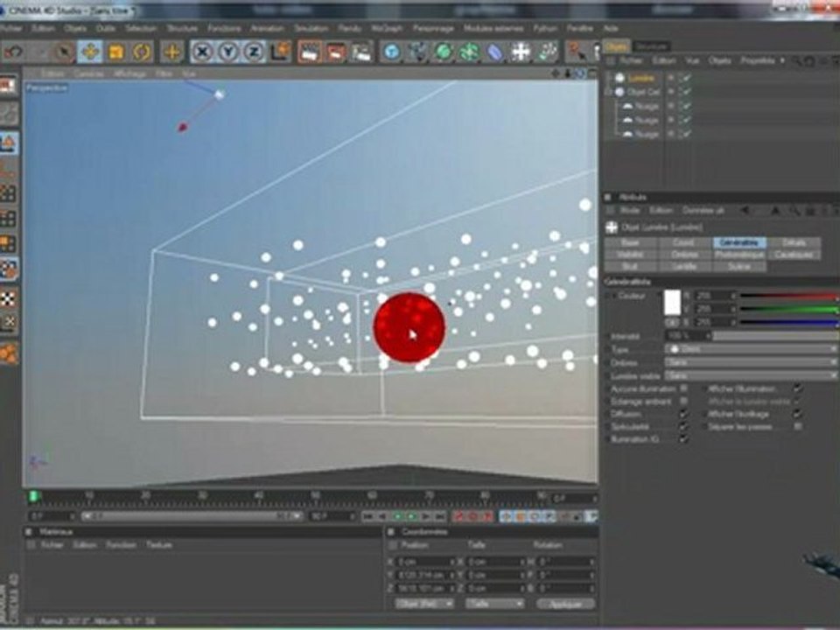Click the help pointer icon in top toolbar
Viewport: 840px width, 630px height.
pos(577,52)
